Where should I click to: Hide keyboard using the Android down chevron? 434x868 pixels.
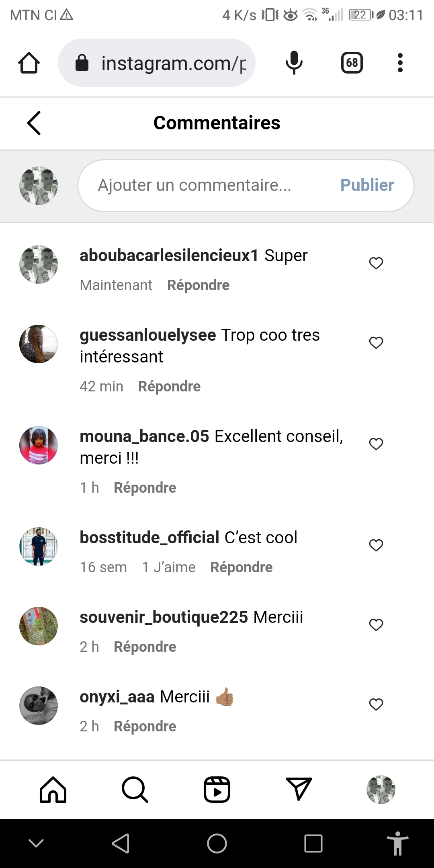36,843
